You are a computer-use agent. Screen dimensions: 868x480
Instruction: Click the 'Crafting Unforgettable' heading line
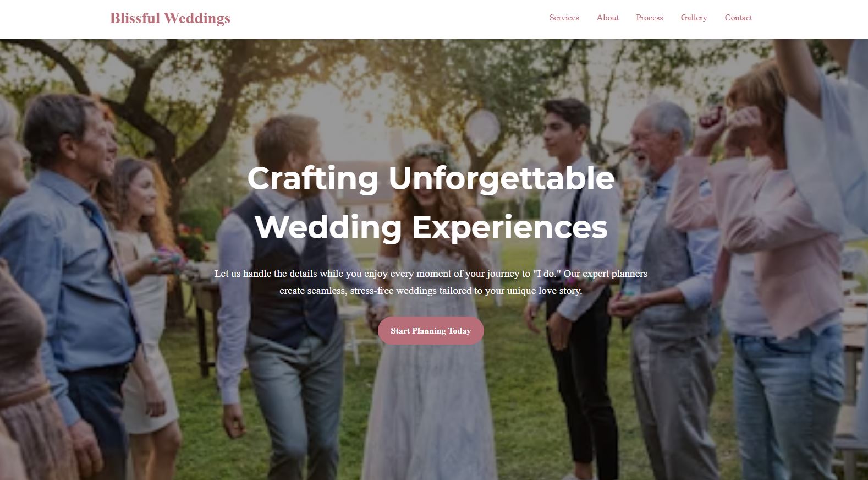pyautogui.click(x=431, y=178)
